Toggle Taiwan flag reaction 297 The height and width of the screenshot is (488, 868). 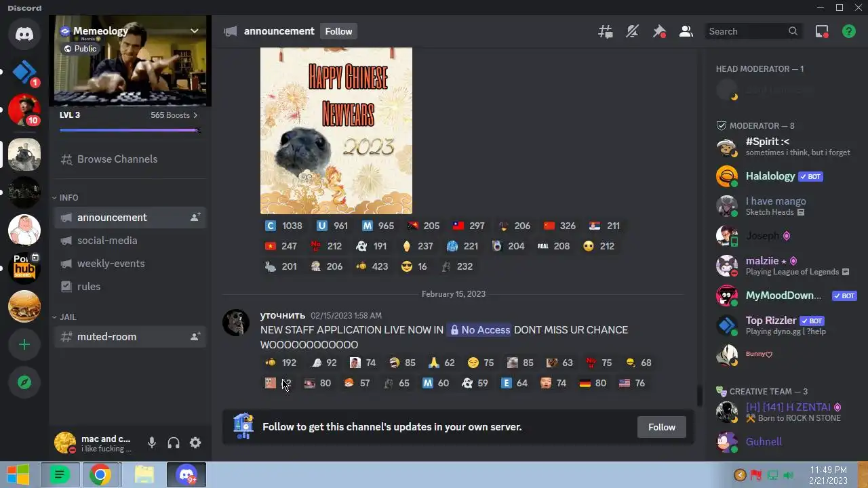coord(469,226)
